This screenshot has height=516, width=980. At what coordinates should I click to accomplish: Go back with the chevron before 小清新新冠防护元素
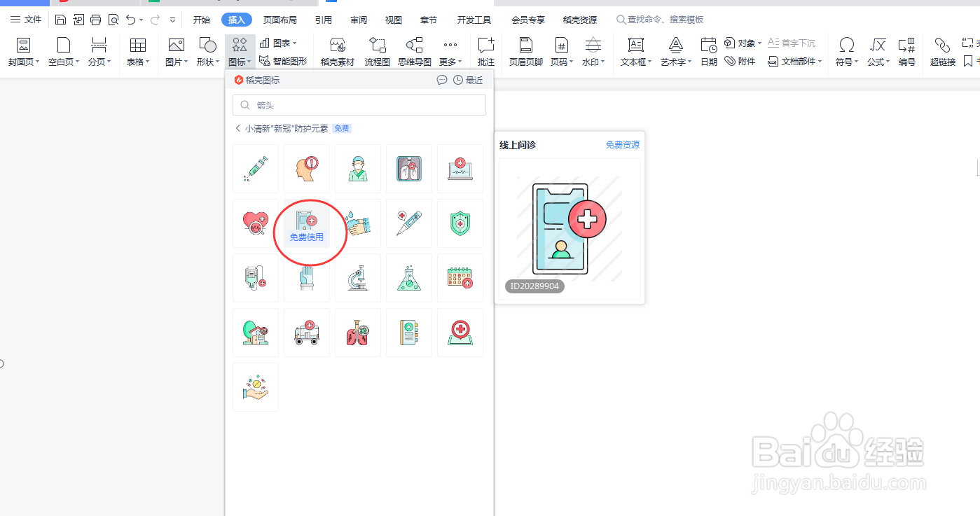click(238, 128)
